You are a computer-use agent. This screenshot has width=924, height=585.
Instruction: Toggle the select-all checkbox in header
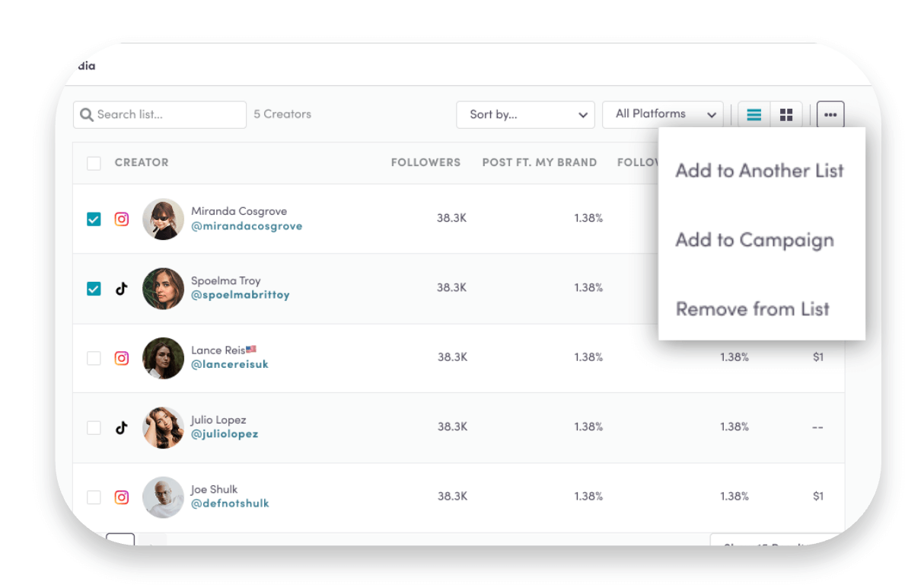pyautogui.click(x=94, y=163)
